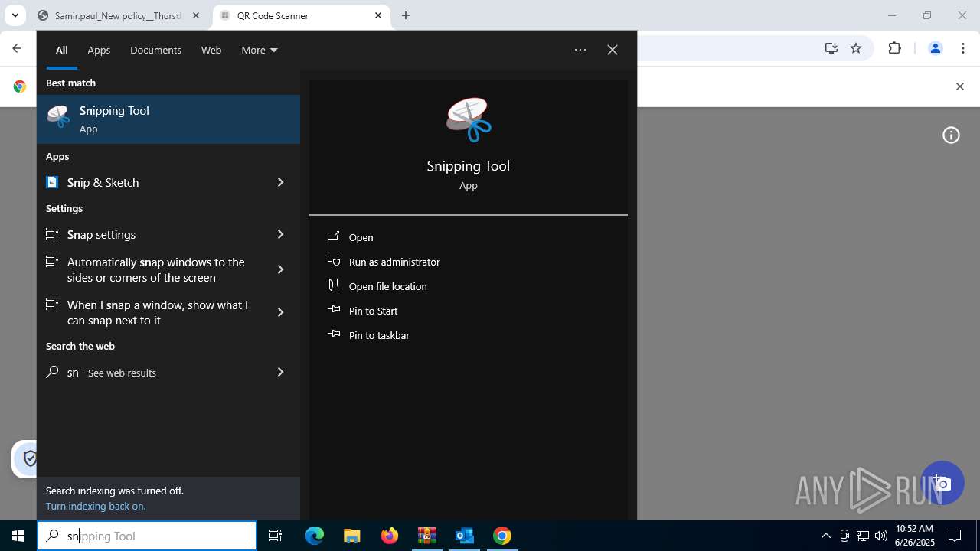Open 'When I snap a window' setting
The image size is (980, 551).
pyautogui.click(x=149, y=312)
